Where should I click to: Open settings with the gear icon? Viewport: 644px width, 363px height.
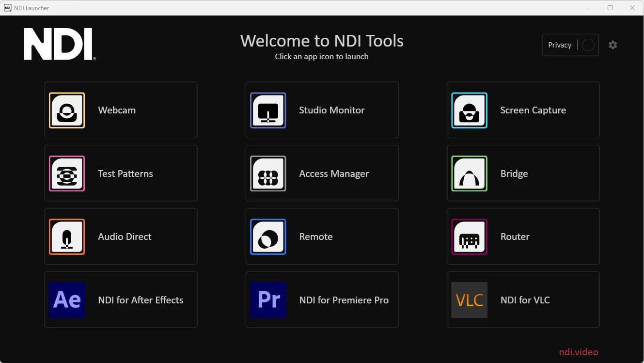pyautogui.click(x=613, y=45)
